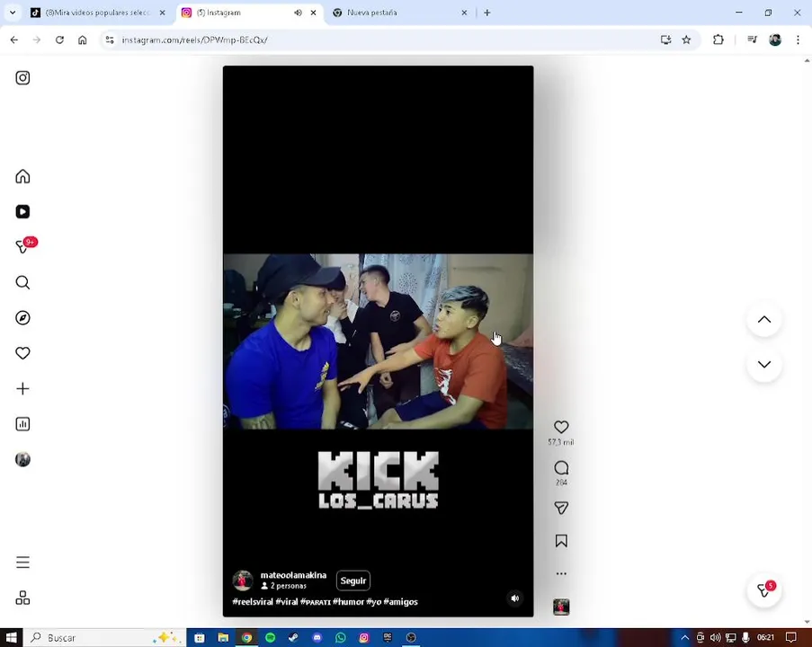View site information icon in address bar

click(x=110, y=40)
